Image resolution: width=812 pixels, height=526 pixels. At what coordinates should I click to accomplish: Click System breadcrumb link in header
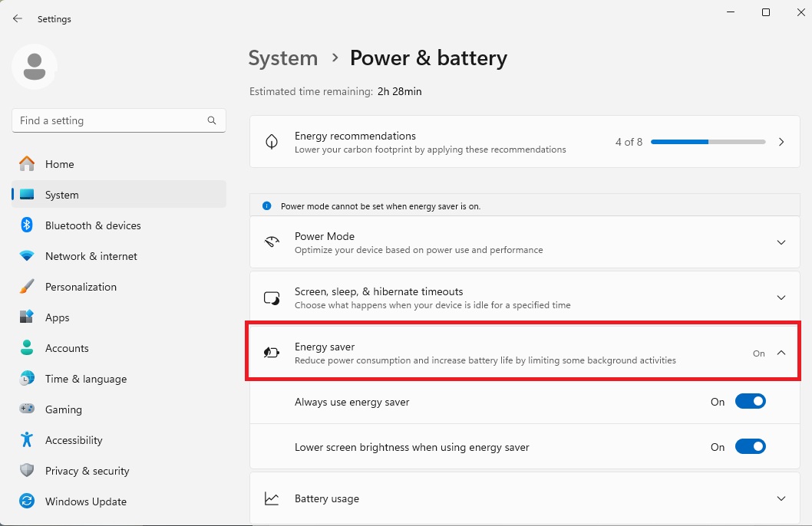point(282,58)
